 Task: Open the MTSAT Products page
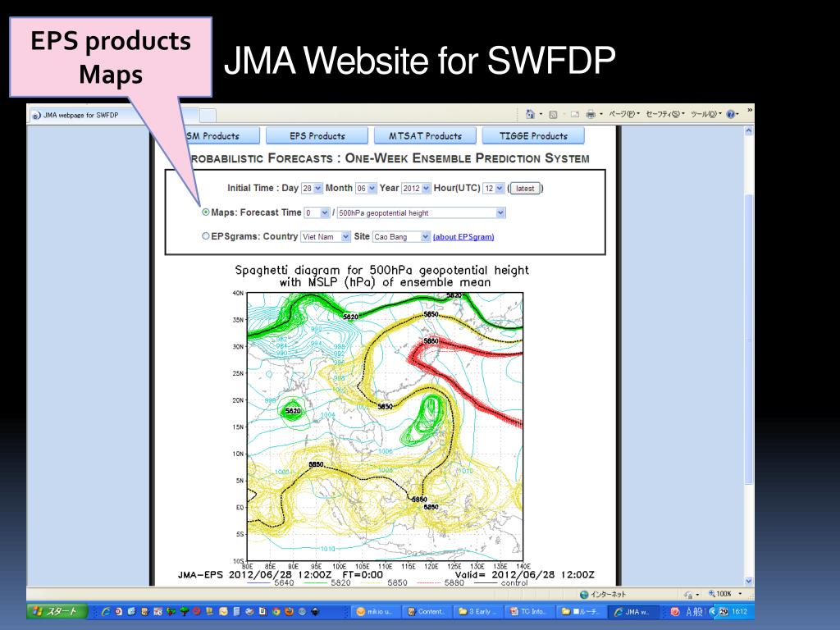[425, 136]
